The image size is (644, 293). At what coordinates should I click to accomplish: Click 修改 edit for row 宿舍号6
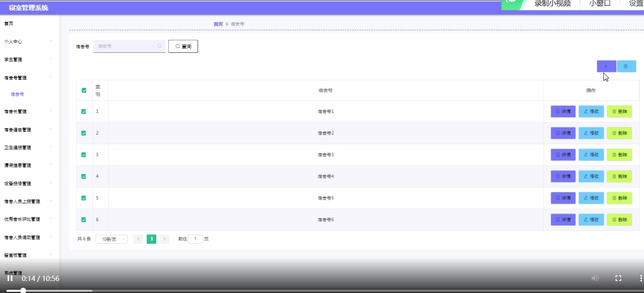click(591, 220)
